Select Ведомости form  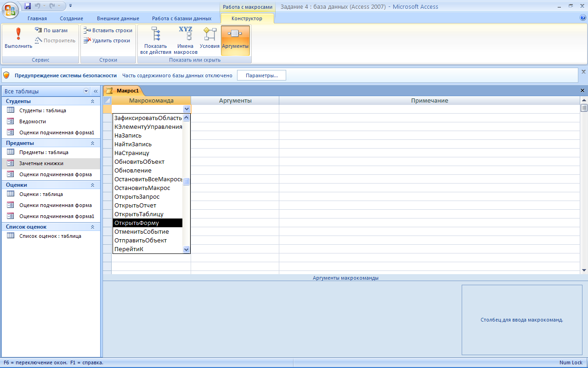click(x=51, y=121)
